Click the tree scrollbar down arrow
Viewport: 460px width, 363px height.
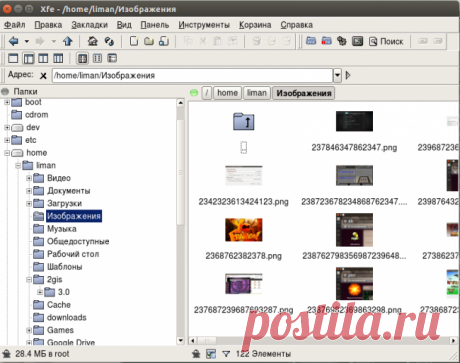tap(180, 341)
